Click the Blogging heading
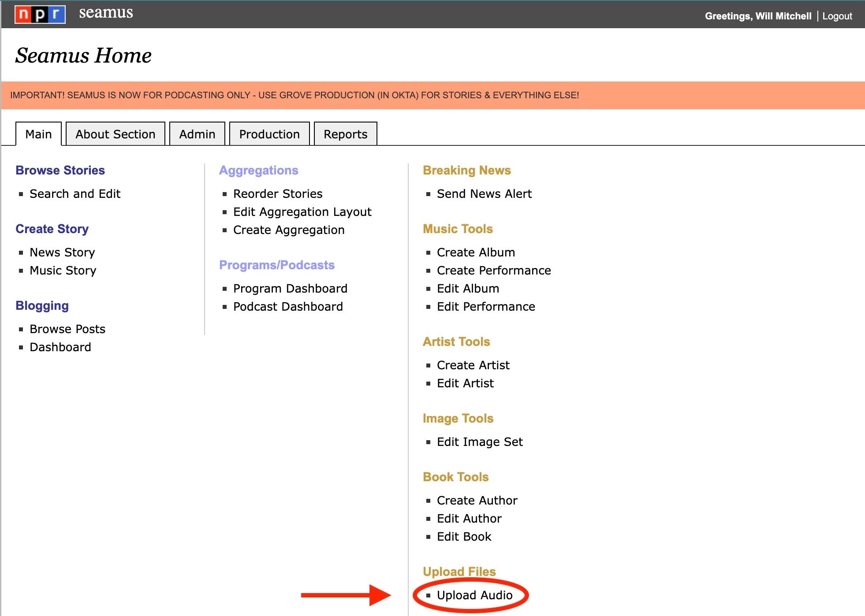The width and height of the screenshot is (865, 616). coord(42,306)
